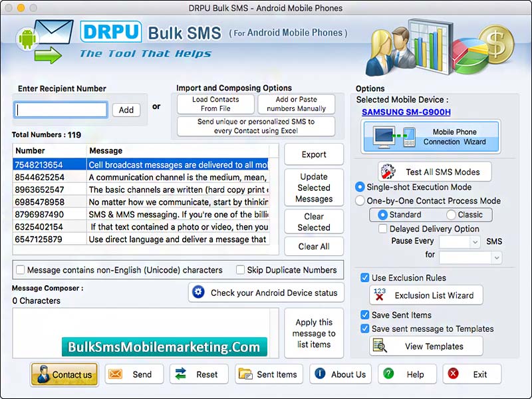Click the folder icon on Sent Items

pos(245,374)
